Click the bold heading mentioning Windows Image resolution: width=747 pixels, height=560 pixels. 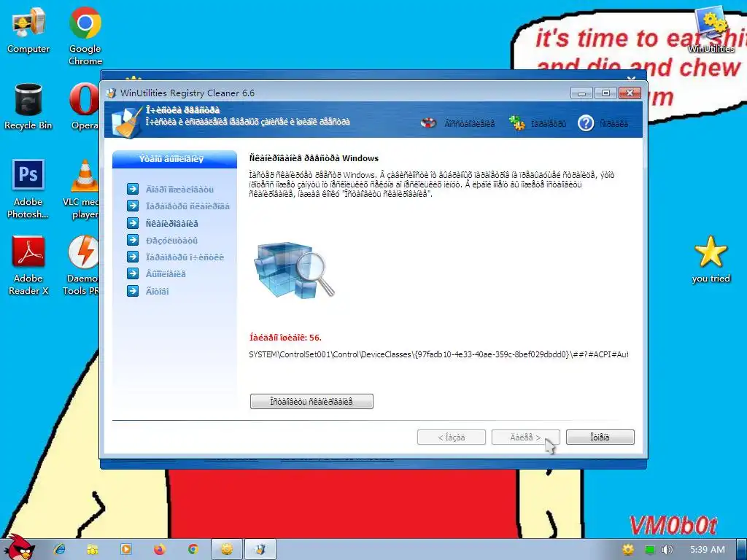pos(314,158)
